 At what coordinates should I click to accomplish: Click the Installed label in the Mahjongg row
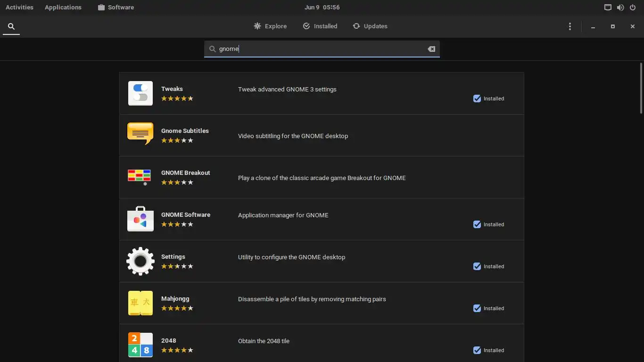(494, 308)
